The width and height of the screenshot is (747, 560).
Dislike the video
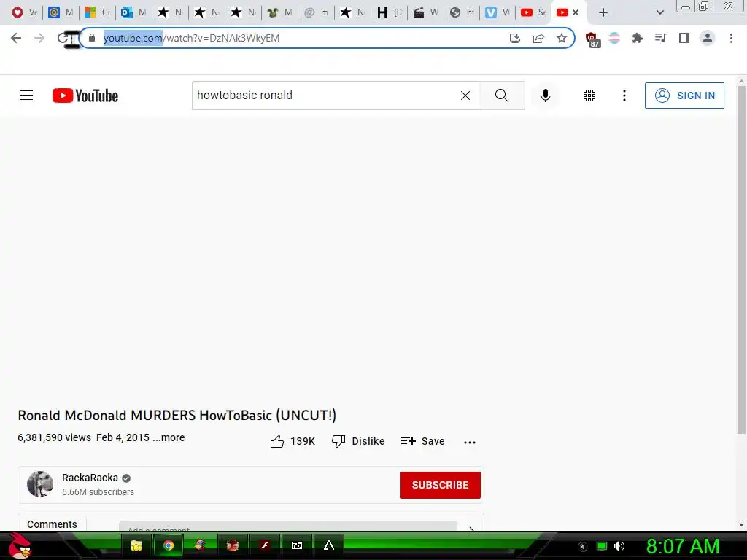tap(358, 441)
